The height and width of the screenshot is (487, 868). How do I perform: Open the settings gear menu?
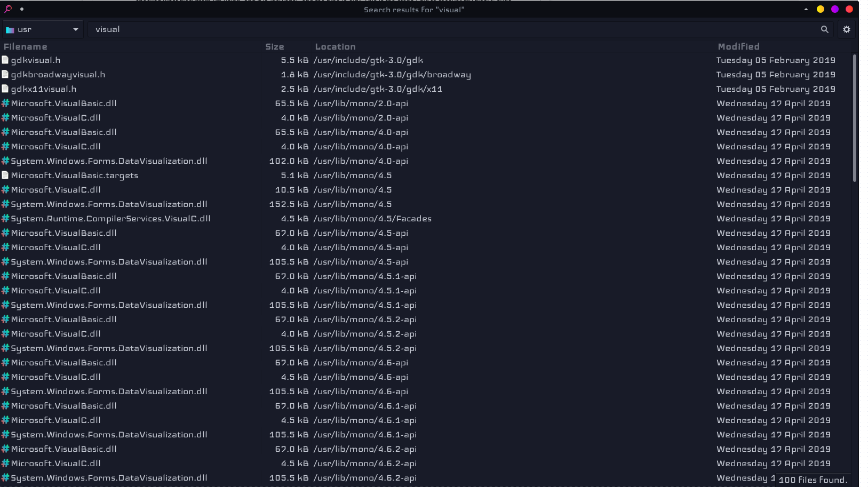tap(847, 29)
